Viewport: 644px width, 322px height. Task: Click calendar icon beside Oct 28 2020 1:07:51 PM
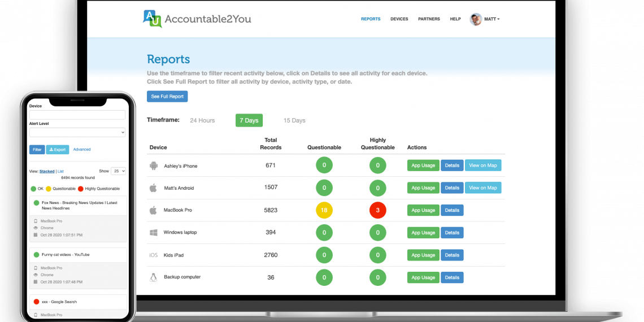tap(36, 235)
